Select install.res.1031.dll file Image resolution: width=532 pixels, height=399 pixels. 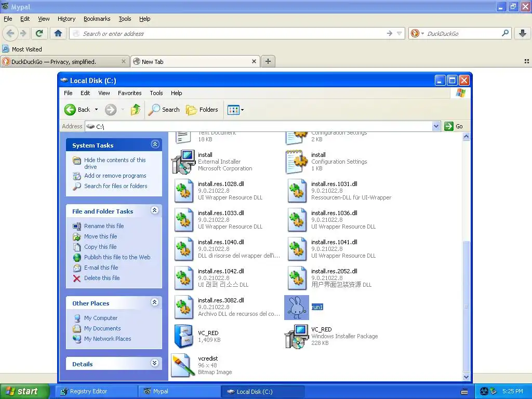click(x=339, y=191)
